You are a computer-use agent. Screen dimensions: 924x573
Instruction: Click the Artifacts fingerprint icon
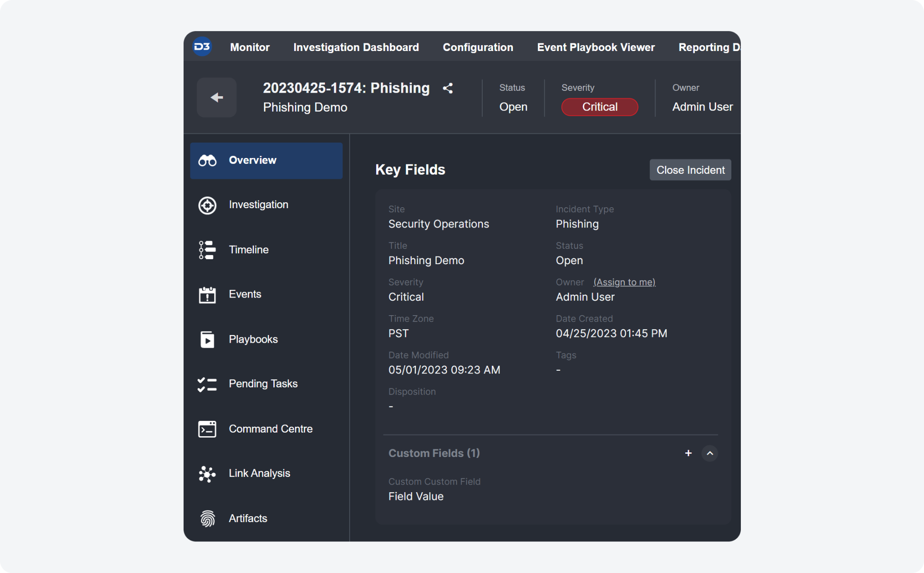click(x=208, y=518)
